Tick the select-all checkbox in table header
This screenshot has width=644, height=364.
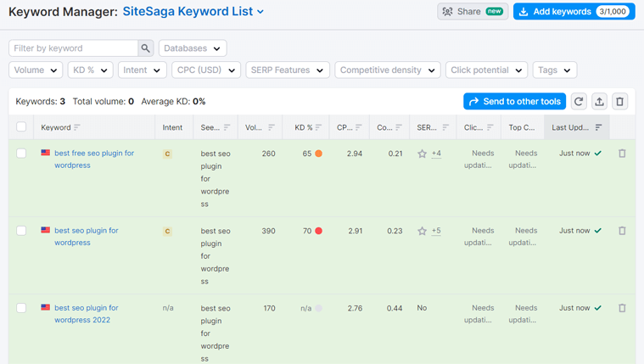tap(21, 126)
